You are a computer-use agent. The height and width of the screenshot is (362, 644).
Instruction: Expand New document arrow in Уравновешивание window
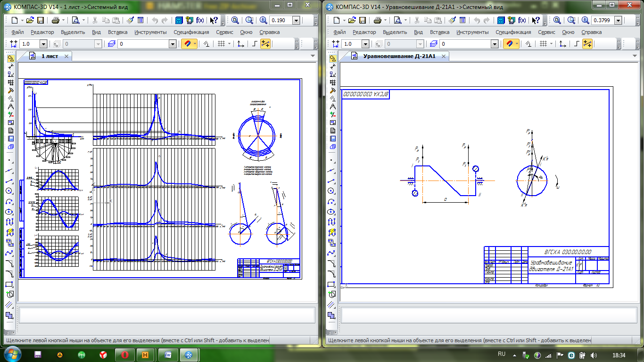(x=344, y=20)
